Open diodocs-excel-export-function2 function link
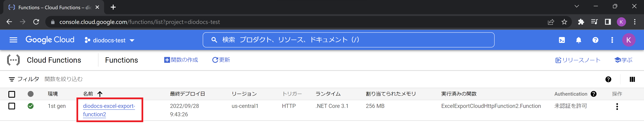The image size is (644, 128). pyautogui.click(x=109, y=110)
